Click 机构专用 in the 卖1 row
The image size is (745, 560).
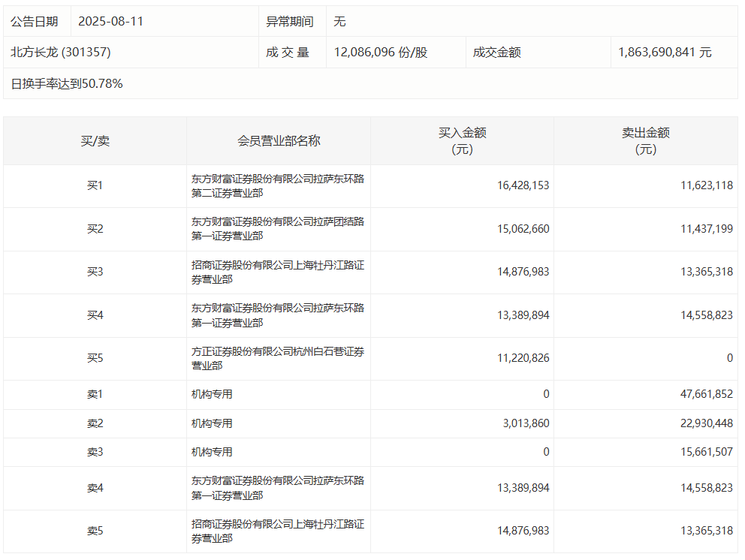click(212, 394)
